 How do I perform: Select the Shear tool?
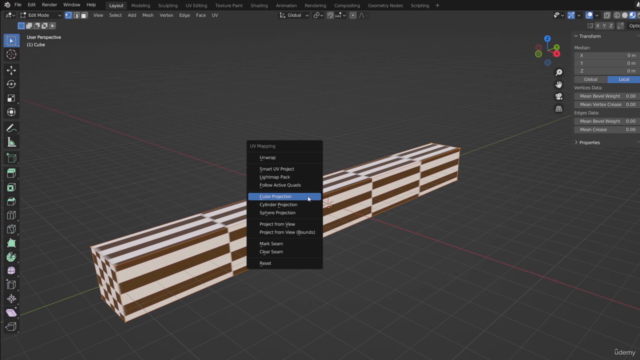[x=11, y=313]
